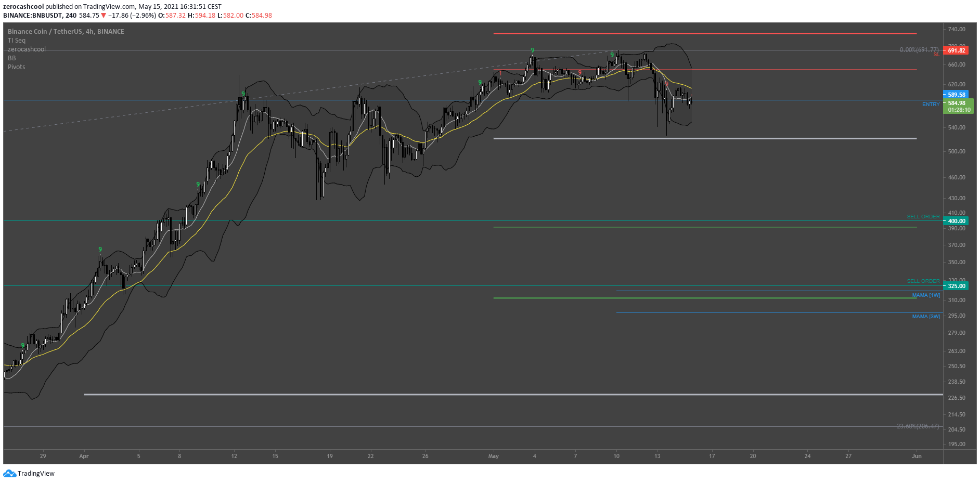Click the '29' date axis label
Viewport: 980px width, 483px height.
tap(43, 456)
